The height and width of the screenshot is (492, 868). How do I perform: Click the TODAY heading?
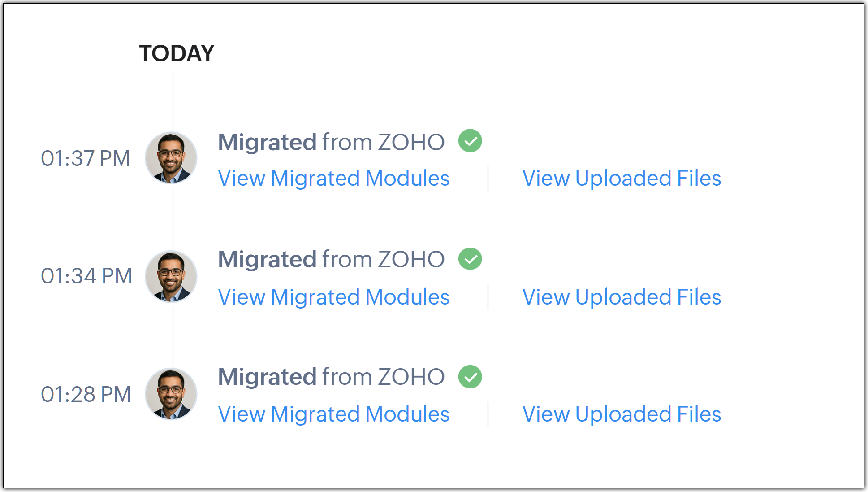tap(177, 53)
